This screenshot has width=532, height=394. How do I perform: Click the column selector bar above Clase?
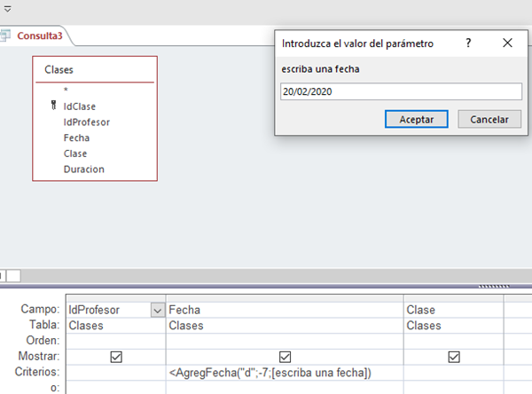(454, 298)
